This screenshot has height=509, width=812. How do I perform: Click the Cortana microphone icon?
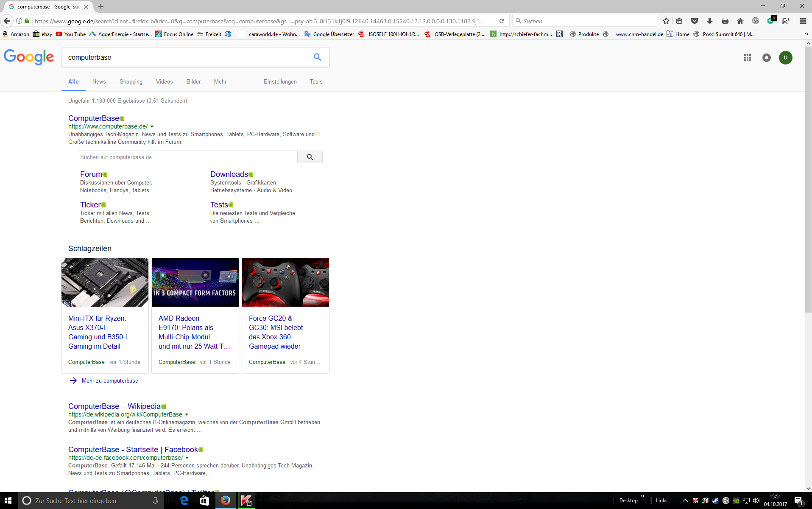[x=156, y=501]
